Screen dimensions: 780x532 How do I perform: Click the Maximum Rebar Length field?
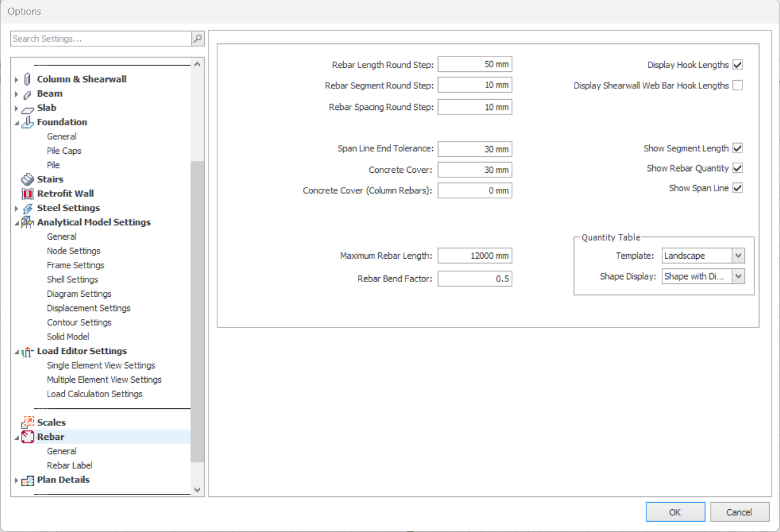coord(474,256)
